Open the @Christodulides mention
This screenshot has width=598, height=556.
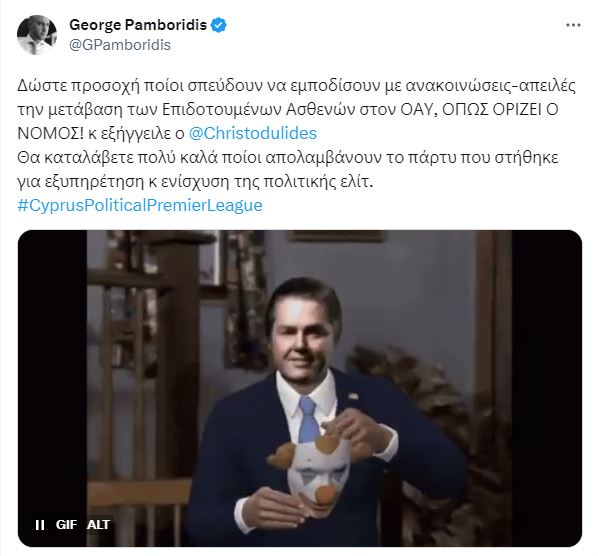pyautogui.click(x=253, y=133)
